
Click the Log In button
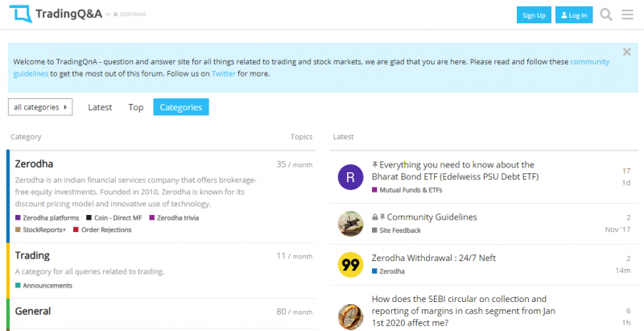(x=574, y=15)
